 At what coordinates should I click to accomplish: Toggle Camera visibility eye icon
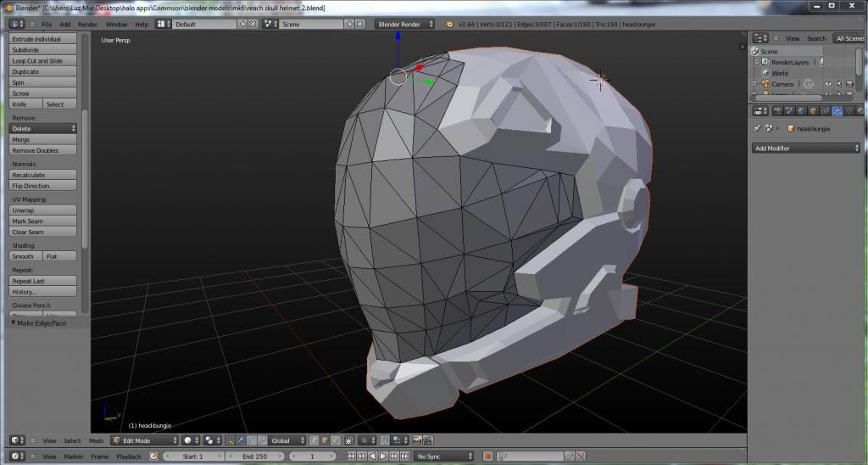coord(827,84)
